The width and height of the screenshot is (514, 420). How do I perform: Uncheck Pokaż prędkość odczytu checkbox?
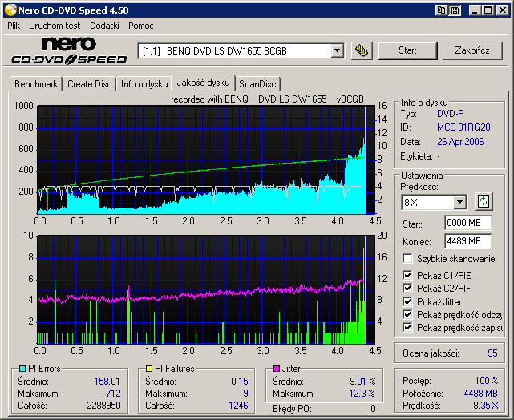coord(408,315)
